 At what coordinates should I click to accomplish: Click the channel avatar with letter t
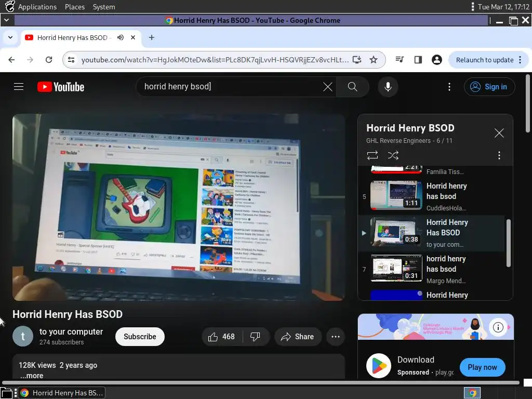(x=23, y=336)
